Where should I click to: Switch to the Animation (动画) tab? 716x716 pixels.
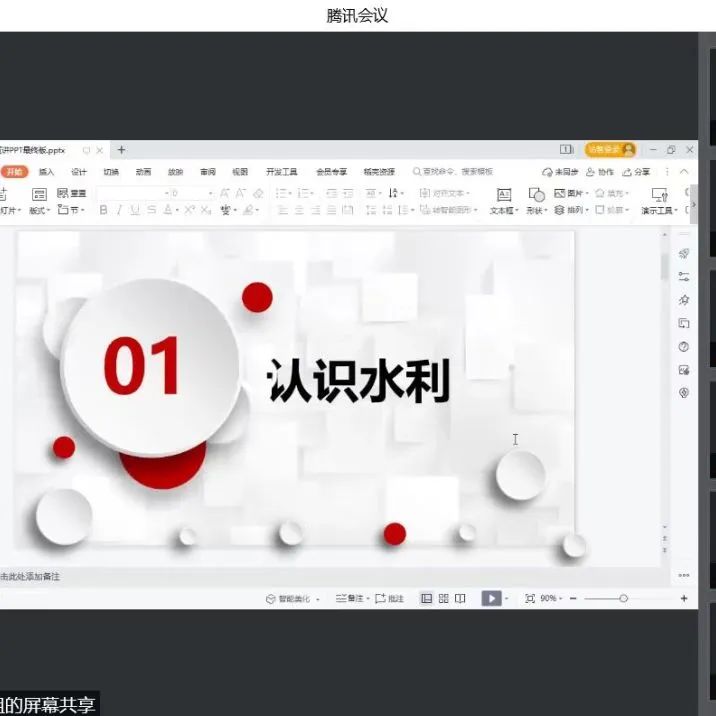click(x=143, y=172)
